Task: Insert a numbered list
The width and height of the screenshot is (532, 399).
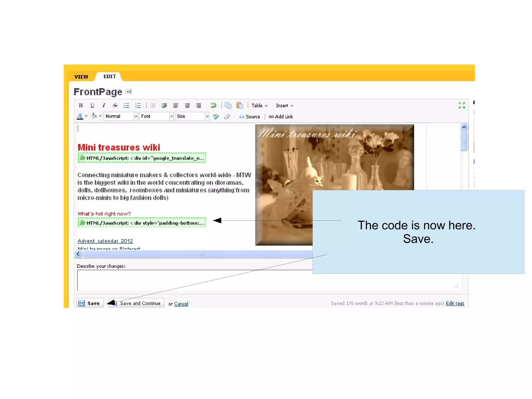Action: click(138, 105)
